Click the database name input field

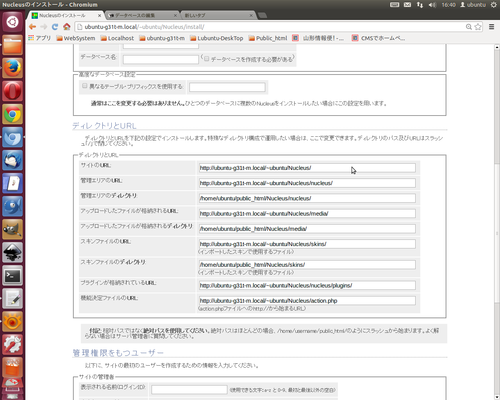tap(161, 59)
